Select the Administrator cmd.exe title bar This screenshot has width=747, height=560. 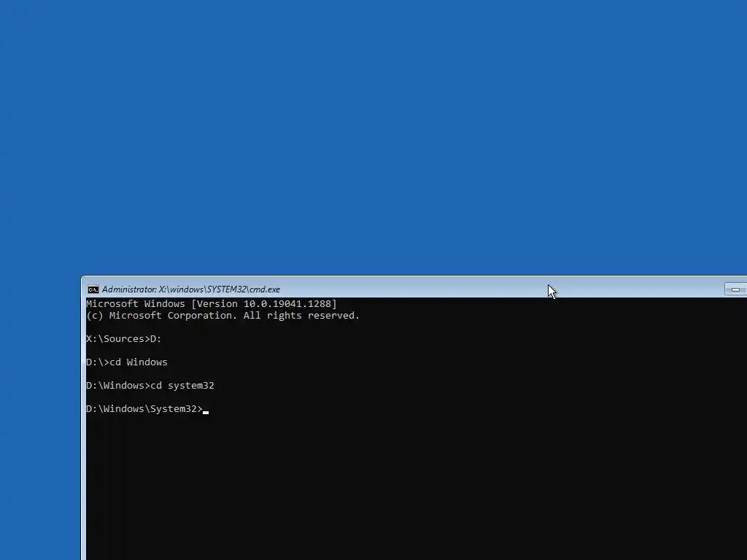(x=414, y=289)
